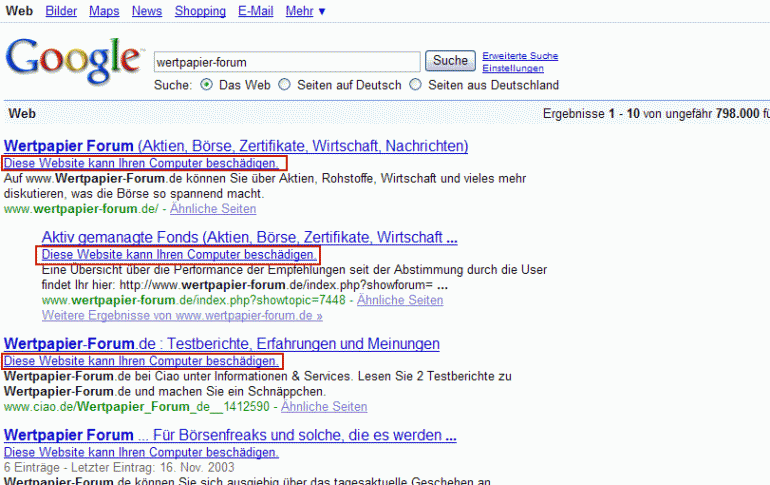The height and width of the screenshot is (485, 770).
Task: Select the Das Web radio button
Action: click(x=207, y=84)
